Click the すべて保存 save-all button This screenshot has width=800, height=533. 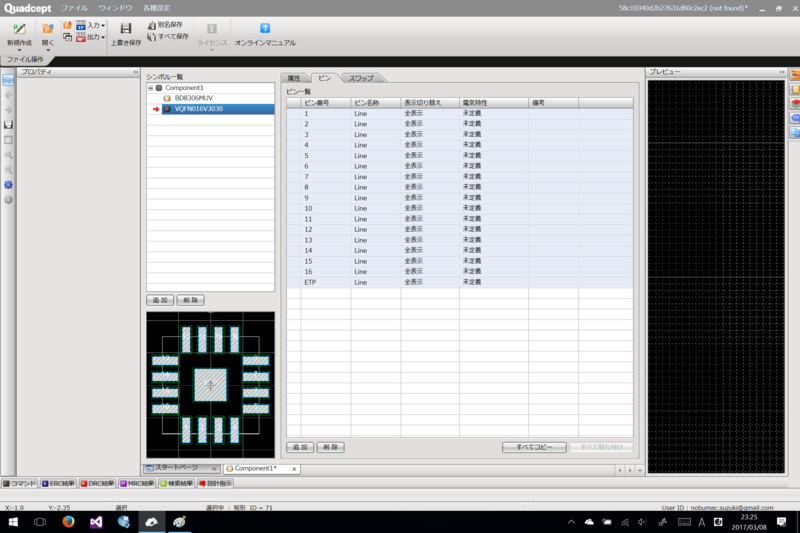(x=168, y=37)
